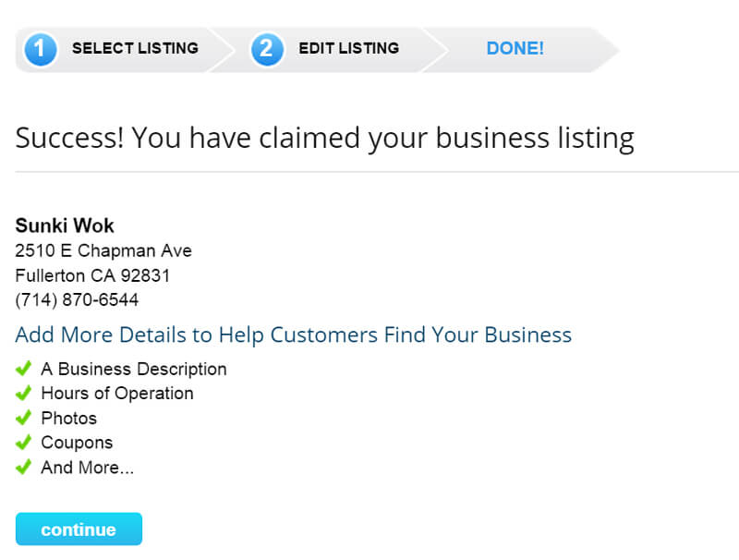
Task: Click the phone number (714) 870-6544
Action: (x=77, y=299)
